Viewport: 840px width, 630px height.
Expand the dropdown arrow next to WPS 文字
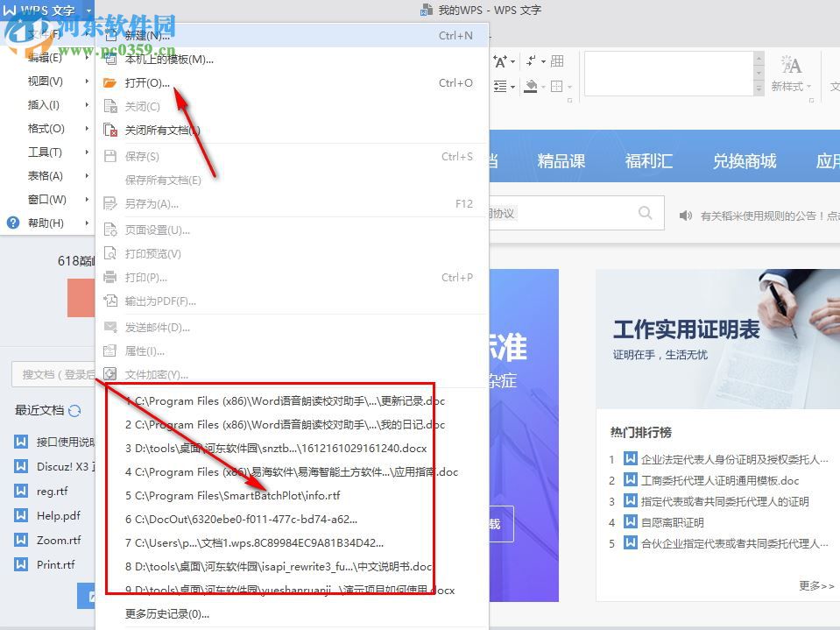pos(90,11)
